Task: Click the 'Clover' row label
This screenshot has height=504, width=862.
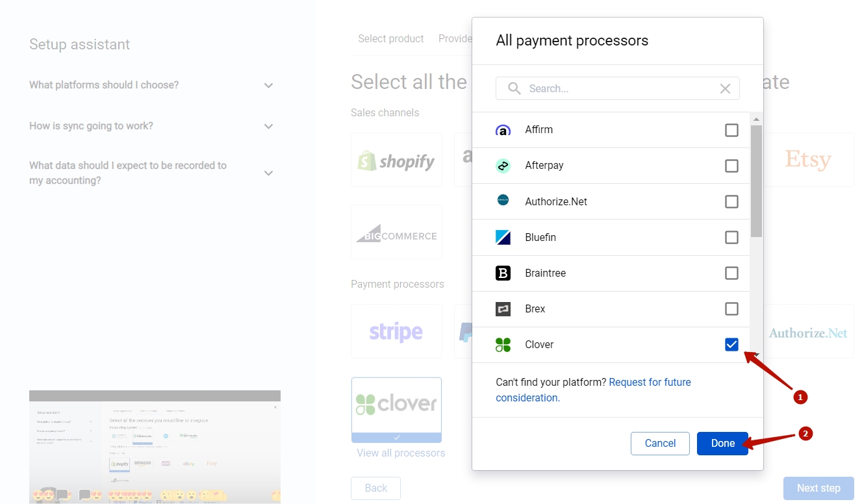Action: click(x=539, y=344)
